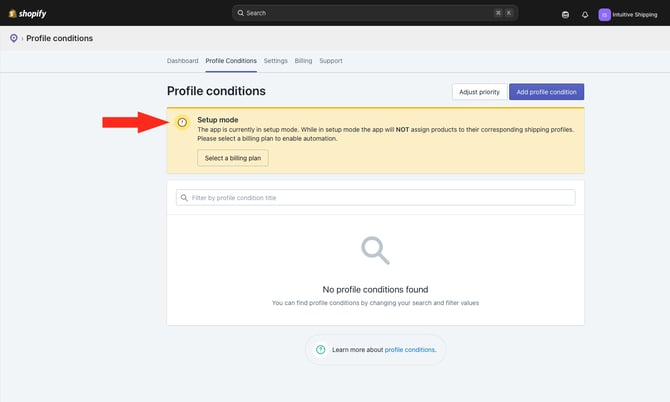670x402 pixels.
Task: Open the Intuitive Shipping account menu
Action: [x=628, y=15]
